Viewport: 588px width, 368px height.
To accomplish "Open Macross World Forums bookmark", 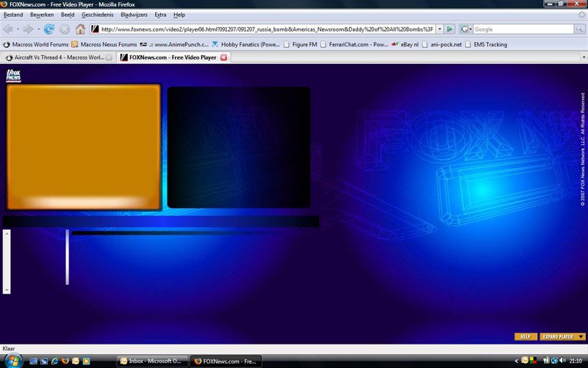I will pos(36,44).
